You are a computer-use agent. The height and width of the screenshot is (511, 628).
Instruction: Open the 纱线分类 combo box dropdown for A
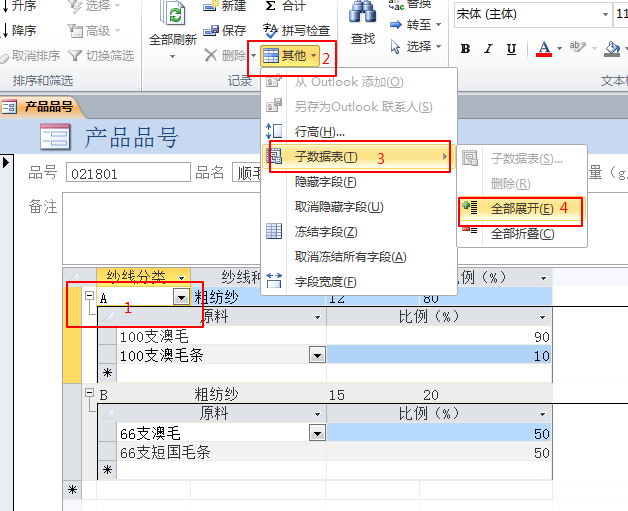tap(180, 297)
